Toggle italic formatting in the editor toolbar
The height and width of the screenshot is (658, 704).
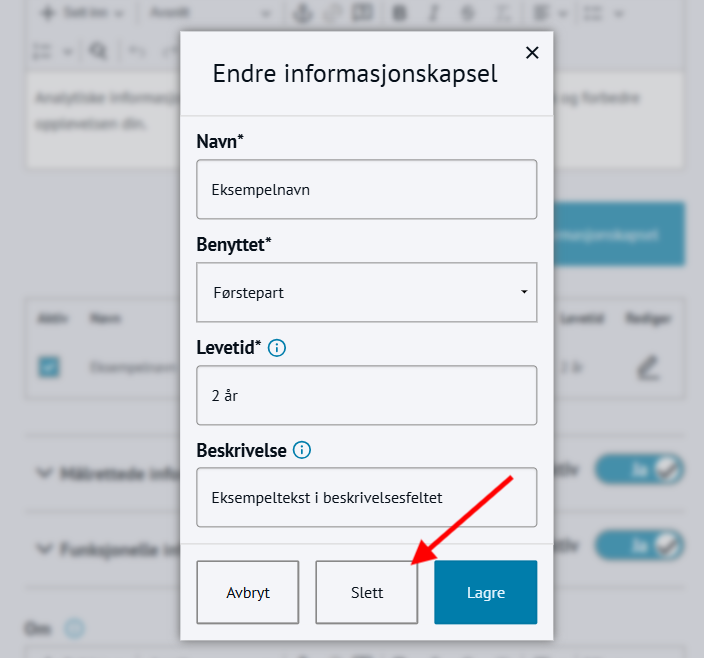click(433, 14)
